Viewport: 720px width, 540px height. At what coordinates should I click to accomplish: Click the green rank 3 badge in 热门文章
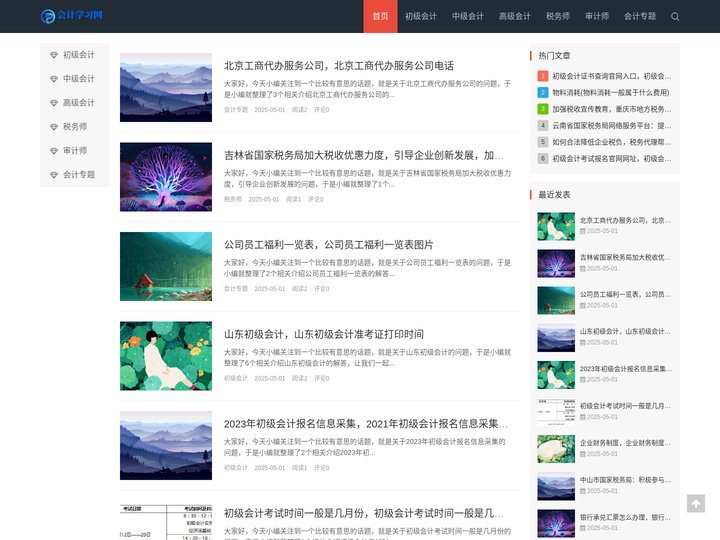point(542,109)
